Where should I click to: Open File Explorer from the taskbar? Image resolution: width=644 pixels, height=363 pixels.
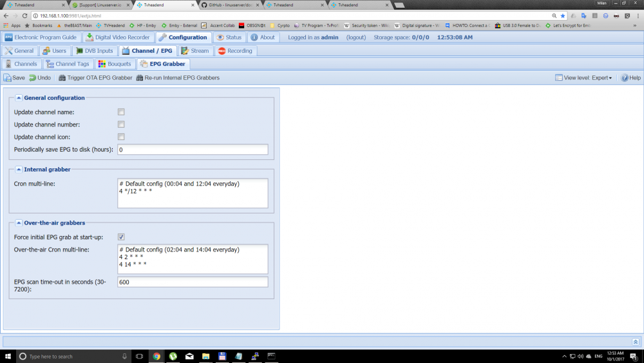coord(206,356)
